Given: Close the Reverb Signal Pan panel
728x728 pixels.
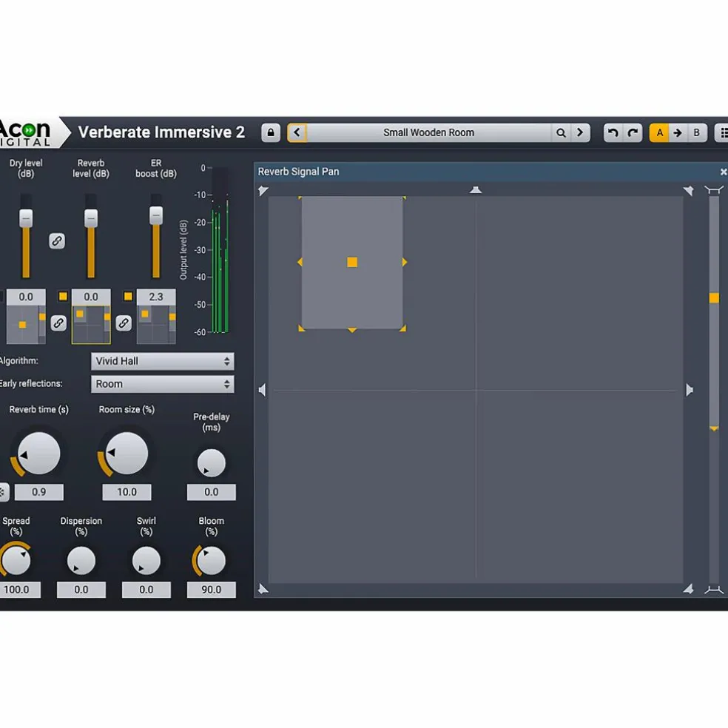Looking at the screenshot, I should pos(723,172).
